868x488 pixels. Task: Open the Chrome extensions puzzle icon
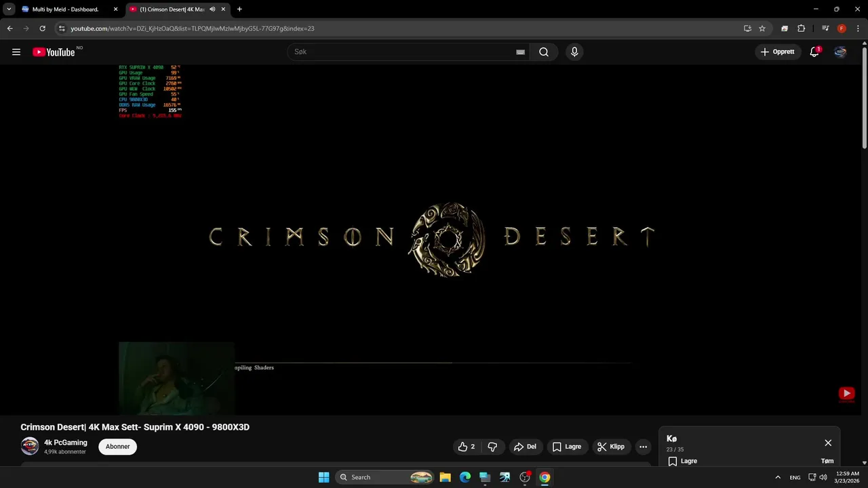click(x=802, y=28)
